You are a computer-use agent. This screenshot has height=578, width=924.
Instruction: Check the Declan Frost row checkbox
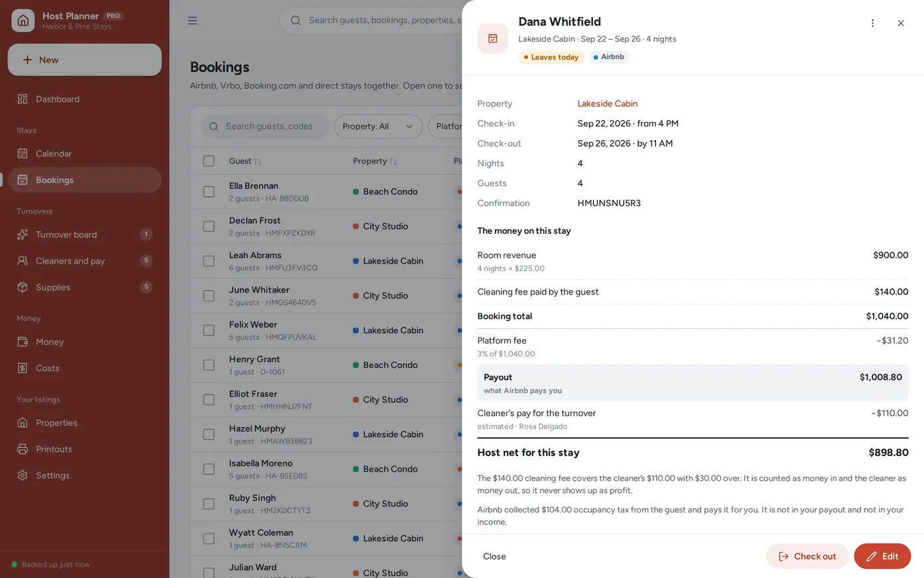(x=209, y=227)
